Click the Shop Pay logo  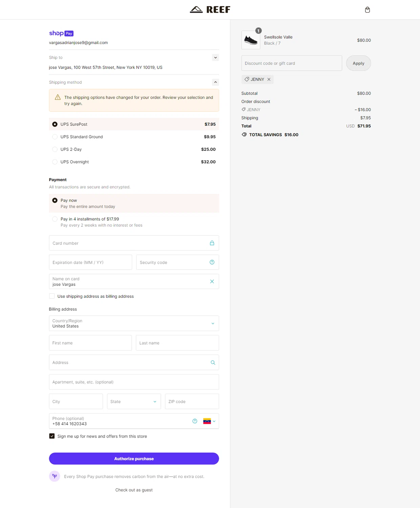[61, 33]
